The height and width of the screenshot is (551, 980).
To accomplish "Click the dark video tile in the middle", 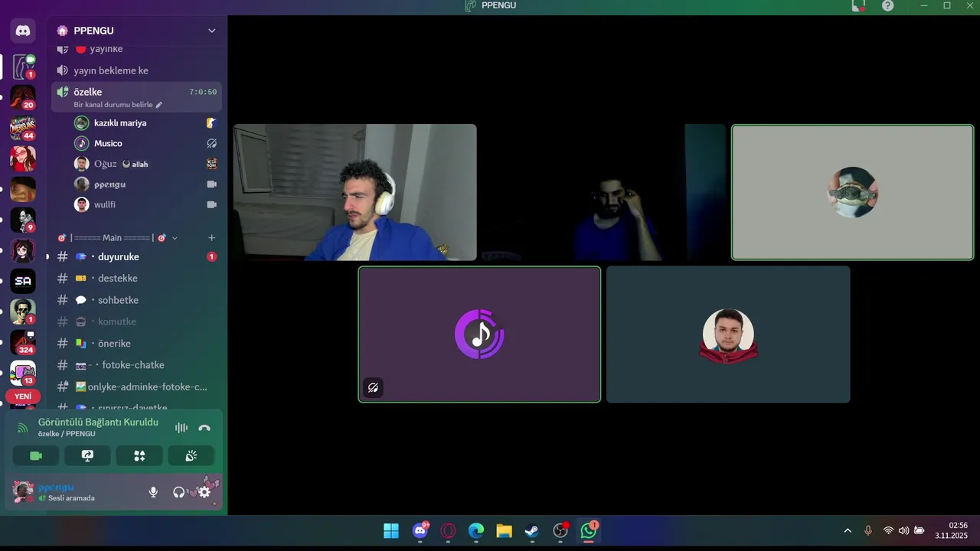I will click(603, 192).
